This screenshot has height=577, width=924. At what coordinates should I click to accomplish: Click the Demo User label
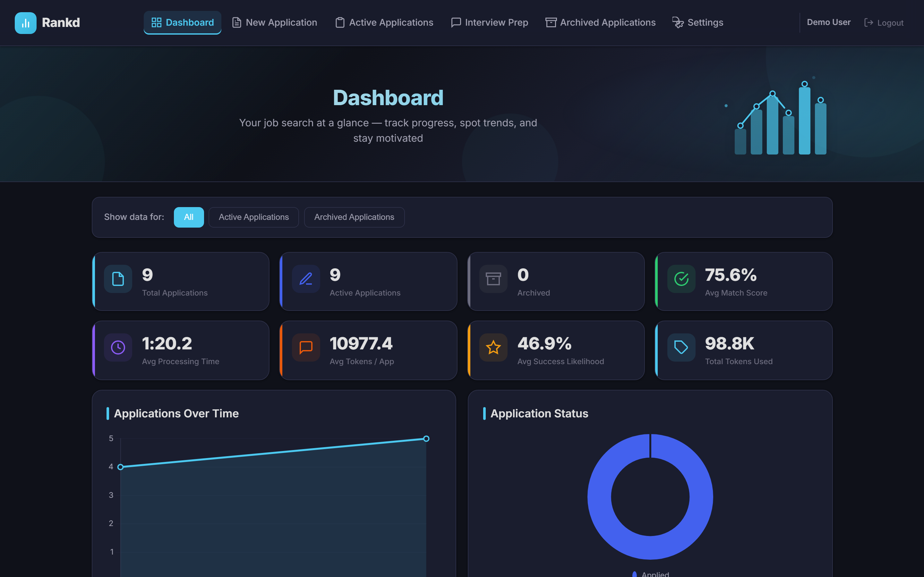(828, 22)
